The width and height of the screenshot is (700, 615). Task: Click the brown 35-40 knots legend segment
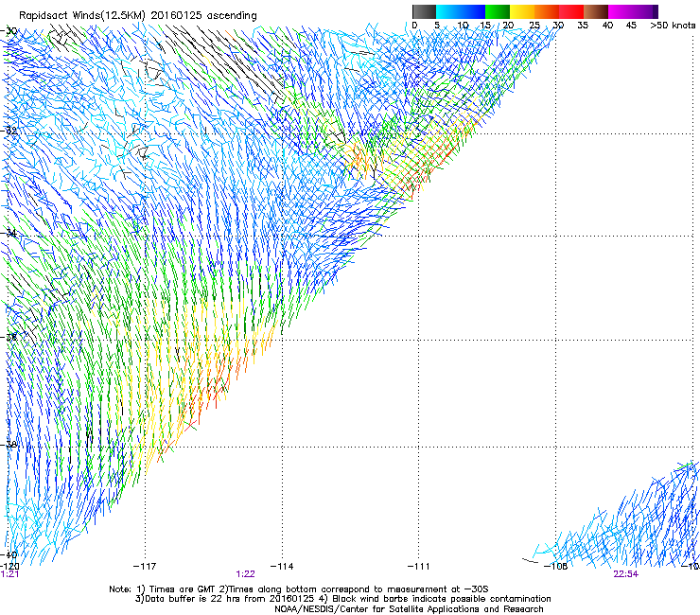pos(596,11)
